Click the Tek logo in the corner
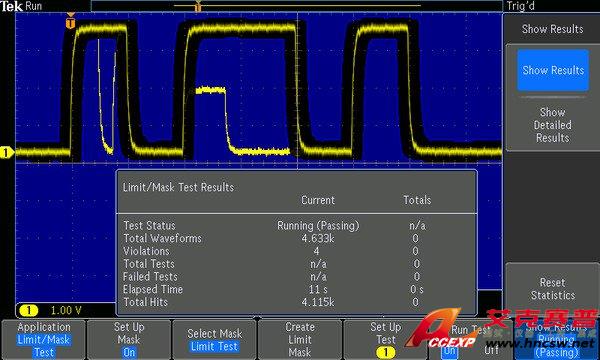The height and width of the screenshot is (360, 600). click(11, 6)
